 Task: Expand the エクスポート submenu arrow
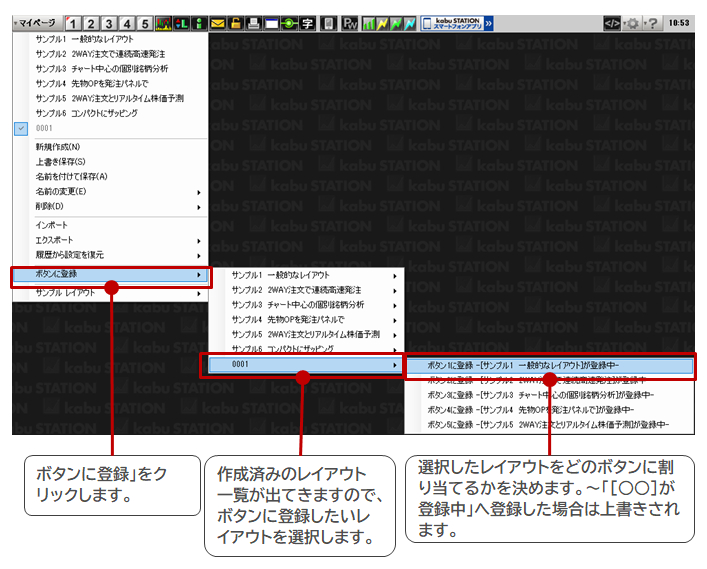coord(199,241)
